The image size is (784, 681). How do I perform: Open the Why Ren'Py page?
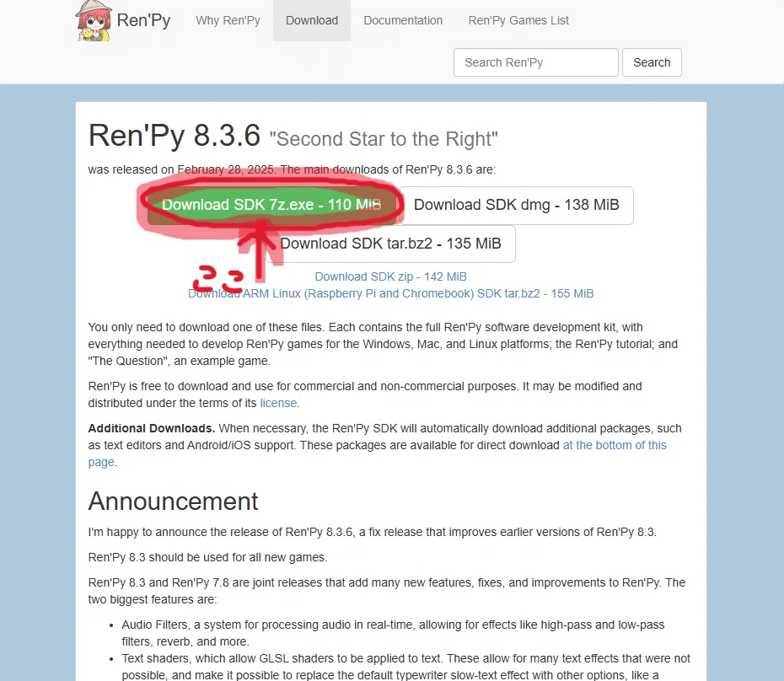[228, 20]
